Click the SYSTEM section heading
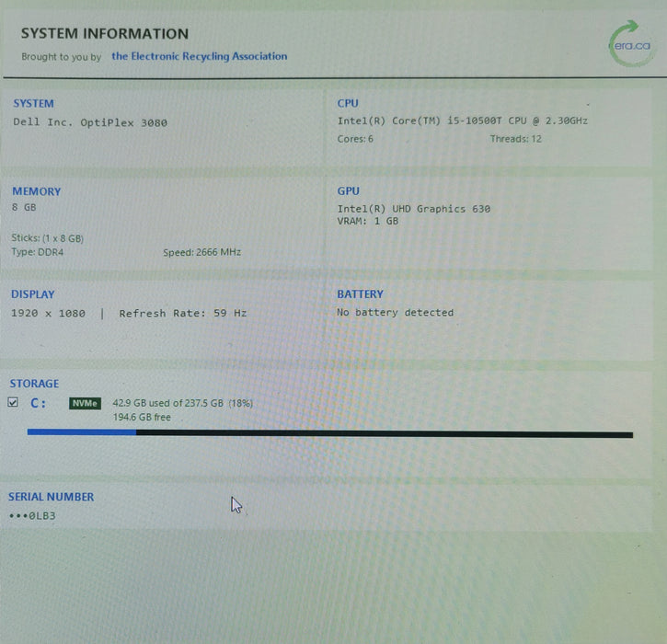Viewport: 667px width, 644px height. point(34,104)
